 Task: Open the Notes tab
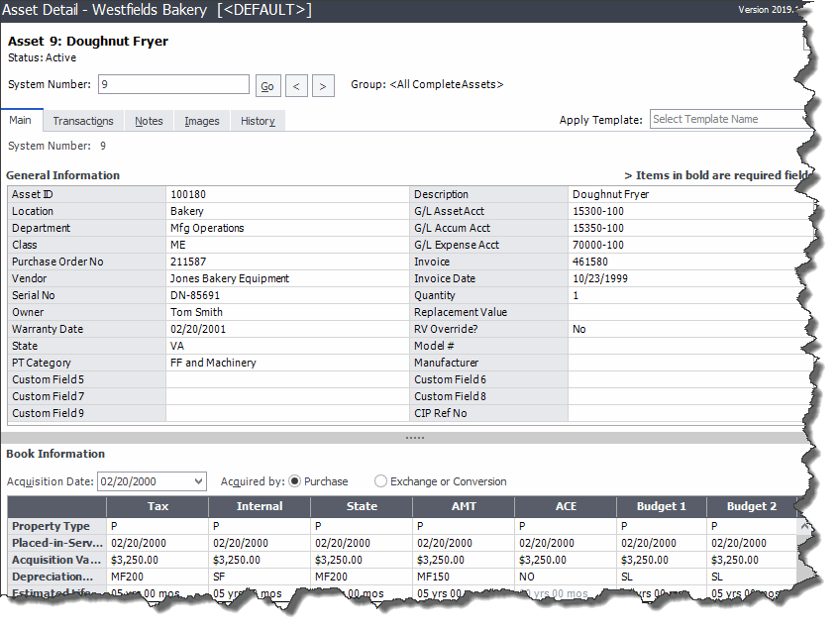149,121
